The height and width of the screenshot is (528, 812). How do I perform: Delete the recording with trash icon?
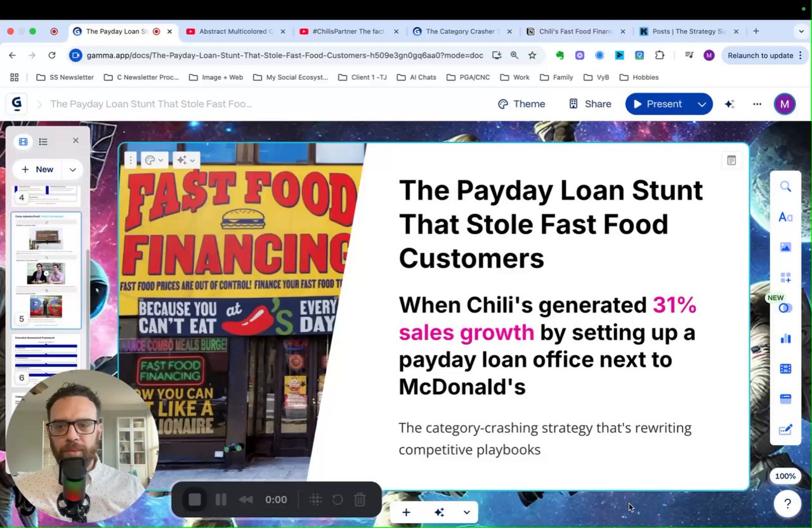(360, 499)
